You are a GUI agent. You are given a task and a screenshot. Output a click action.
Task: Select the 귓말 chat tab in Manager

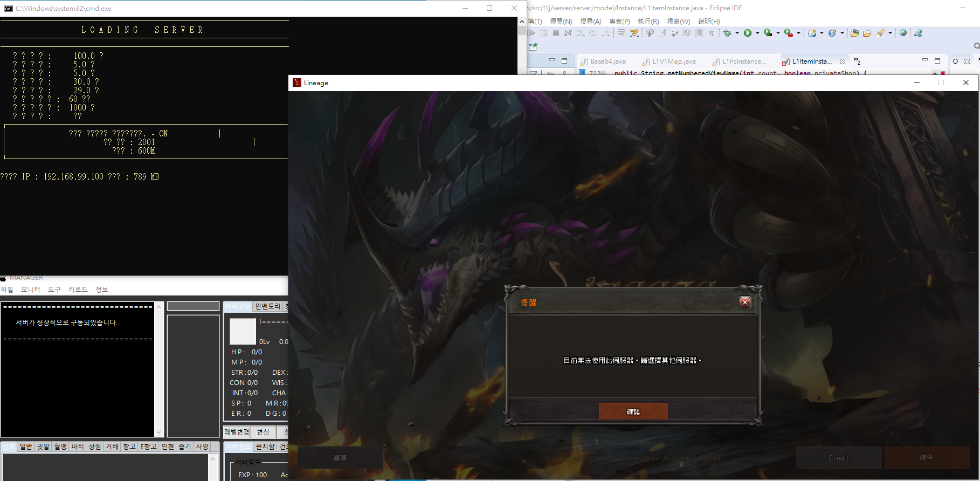(43, 446)
